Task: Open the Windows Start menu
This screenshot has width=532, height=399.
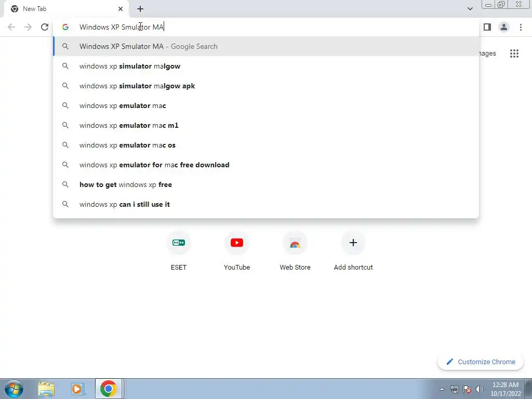Action: click(14, 389)
